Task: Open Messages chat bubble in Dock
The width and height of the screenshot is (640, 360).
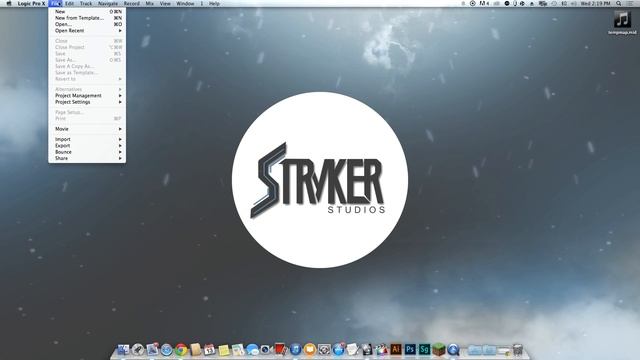Action: [252, 349]
